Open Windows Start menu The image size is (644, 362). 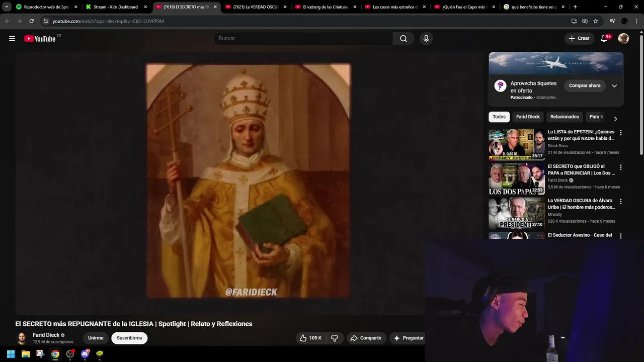coord(11,354)
